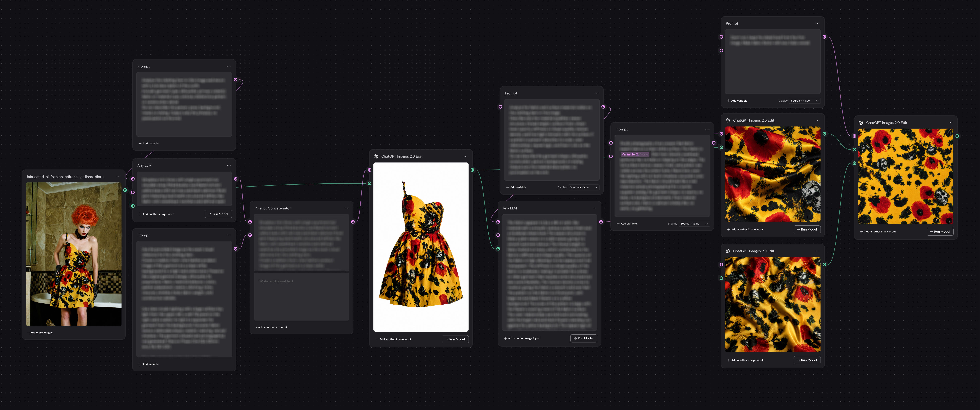Viewport: 980px width, 410px height.
Task: Open three-dot menu of top-right Prompt node with two-line text
Action: coord(817,23)
